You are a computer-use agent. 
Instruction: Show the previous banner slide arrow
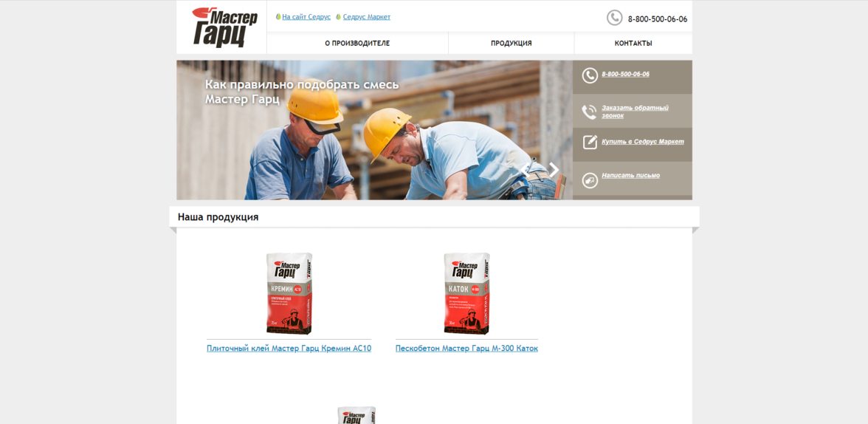[525, 170]
